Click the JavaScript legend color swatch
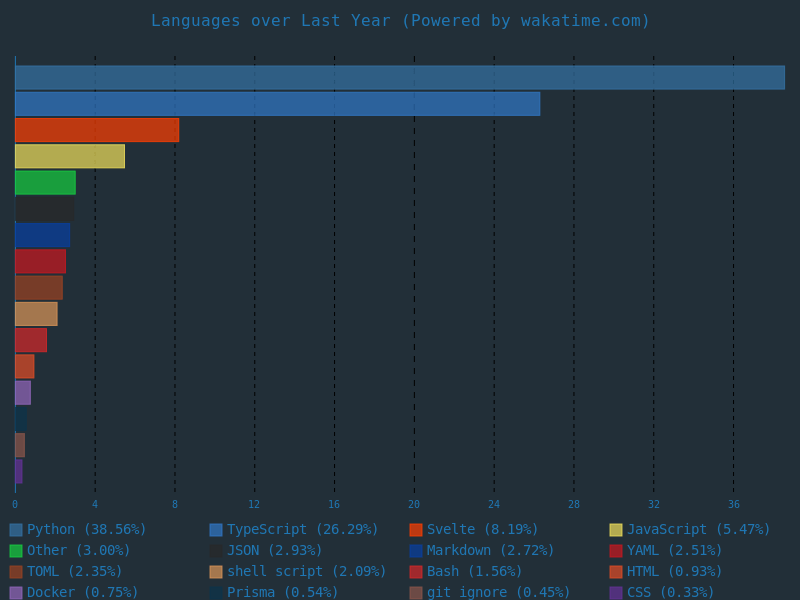The image size is (800, 600). tap(616, 530)
